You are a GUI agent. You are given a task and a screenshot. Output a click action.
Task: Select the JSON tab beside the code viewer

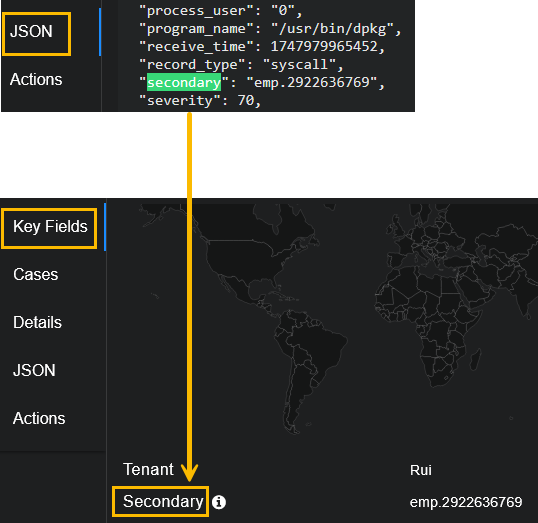click(31, 32)
